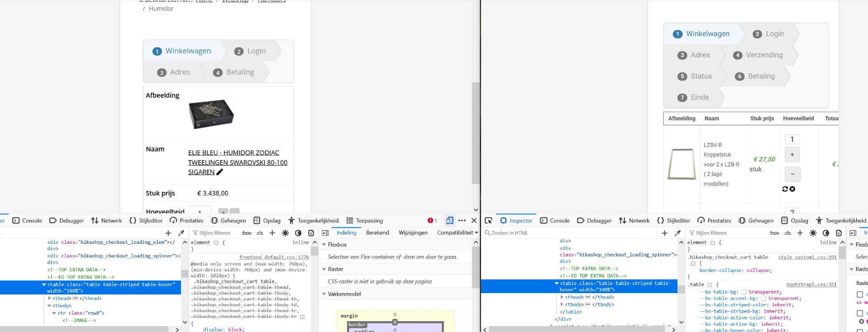
Task: Click the highlighter icon beside .hikashop_checkout_cart table rule
Action: 693,263
